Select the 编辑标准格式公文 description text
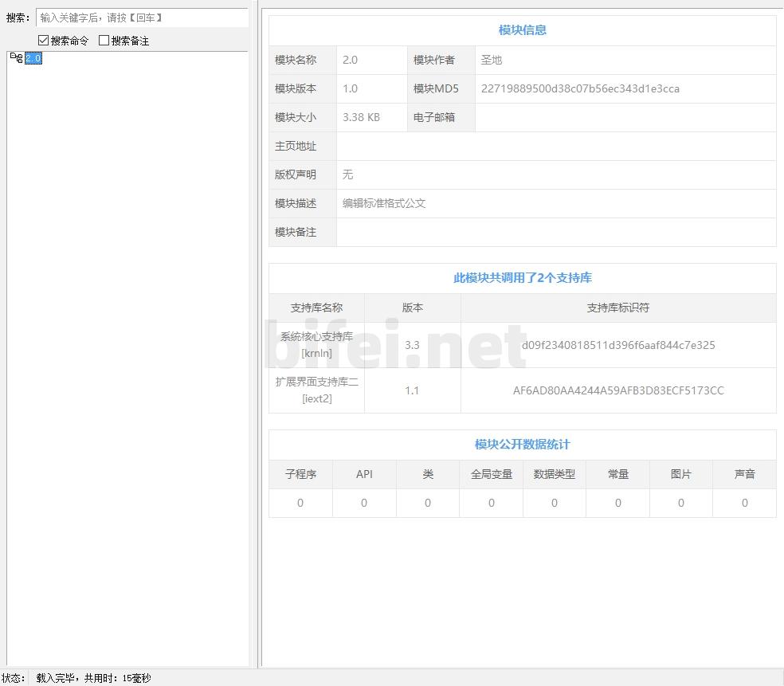 pos(384,203)
